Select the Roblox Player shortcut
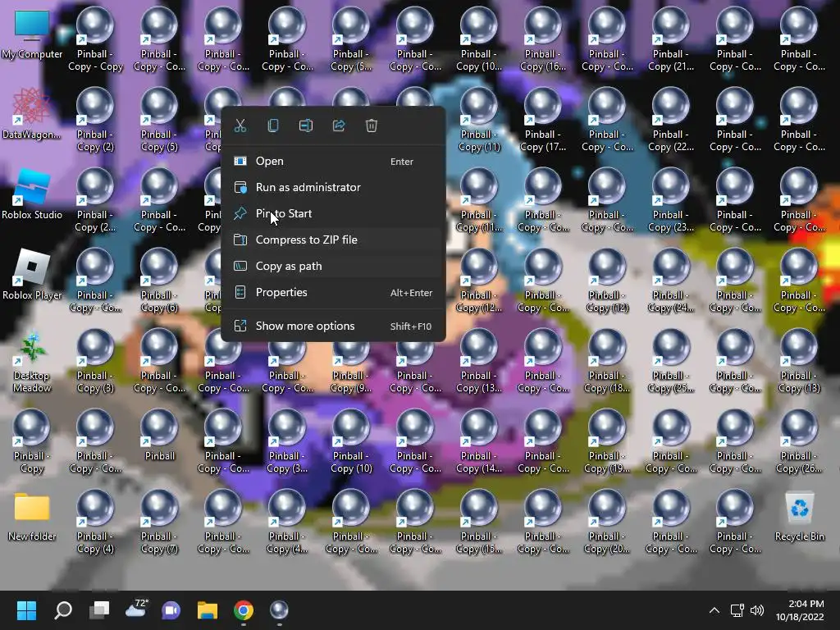The height and width of the screenshot is (630, 840). pyautogui.click(x=32, y=275)
